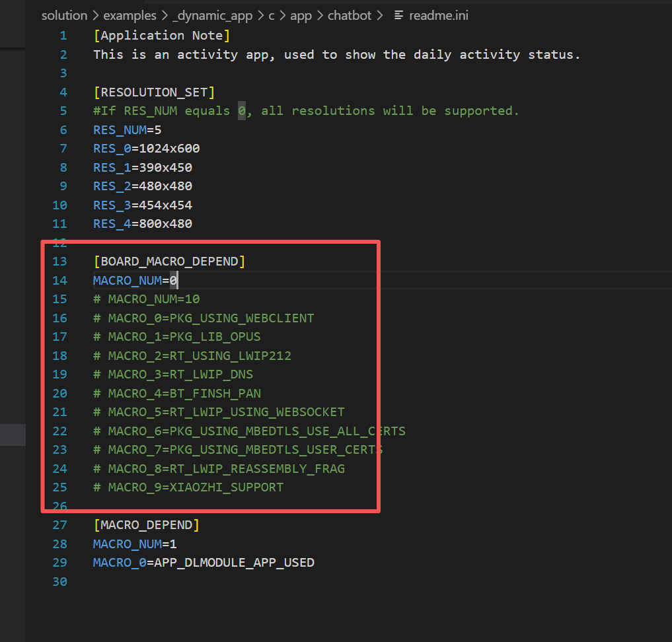Click the chevron between app and chatbot
This screenshot has width=672, height=642.
click(x=320, y=15)
